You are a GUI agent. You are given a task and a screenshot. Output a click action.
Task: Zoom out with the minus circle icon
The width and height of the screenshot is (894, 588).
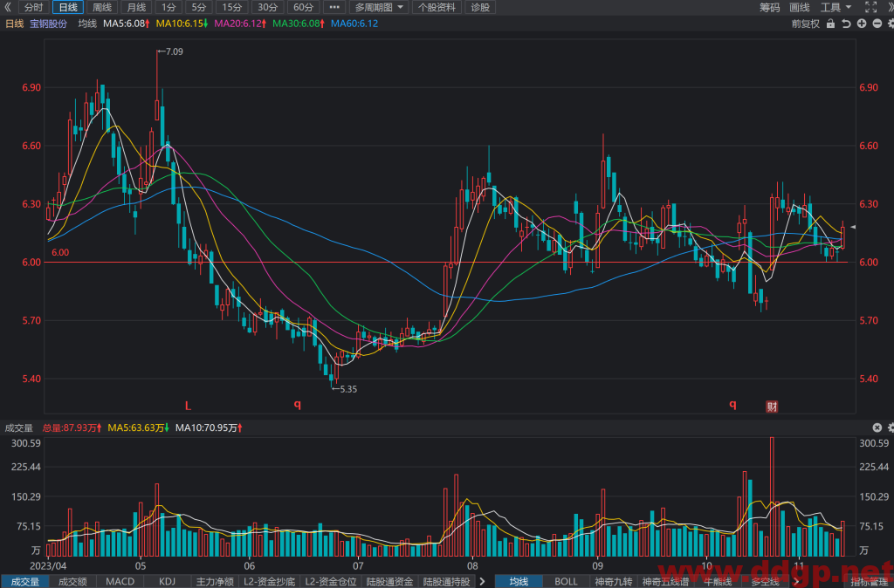(877, 24)
